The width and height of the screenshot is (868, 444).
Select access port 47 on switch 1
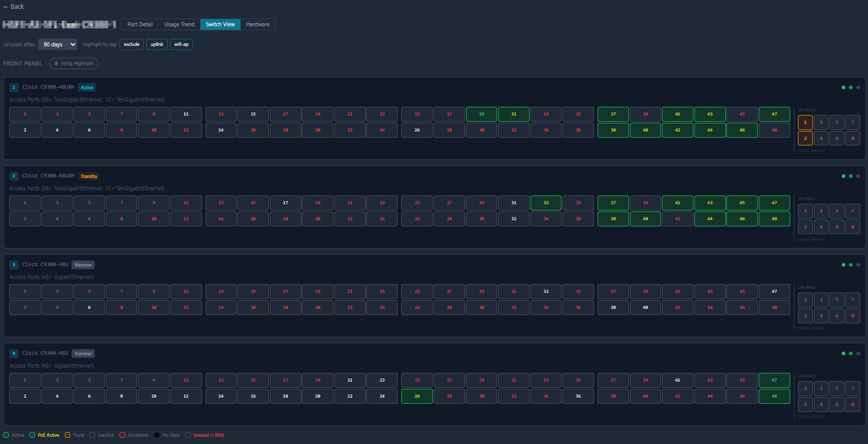[x=774, y=114]
